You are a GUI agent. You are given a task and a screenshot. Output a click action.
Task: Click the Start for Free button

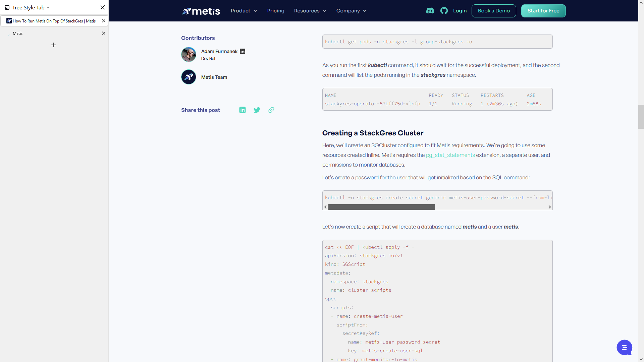(x=543, y=11)
